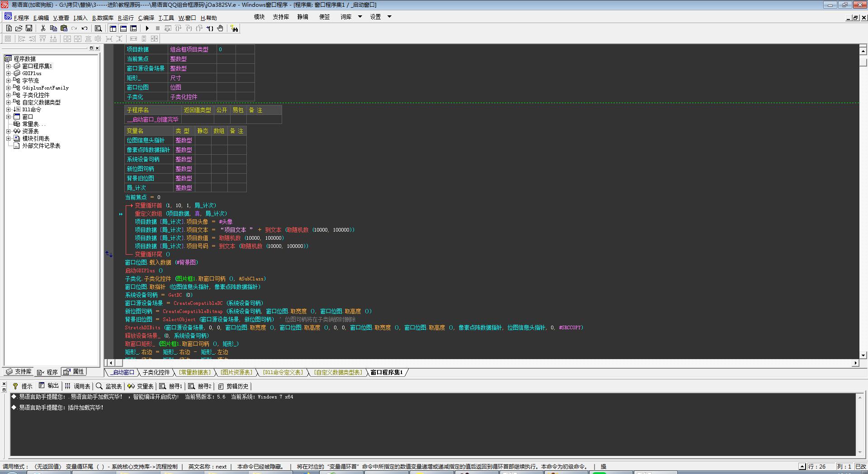Screen dimensions: 868x474
Task: Click the code editor vertical scrollbar down arrow
Action: point(863,355)
